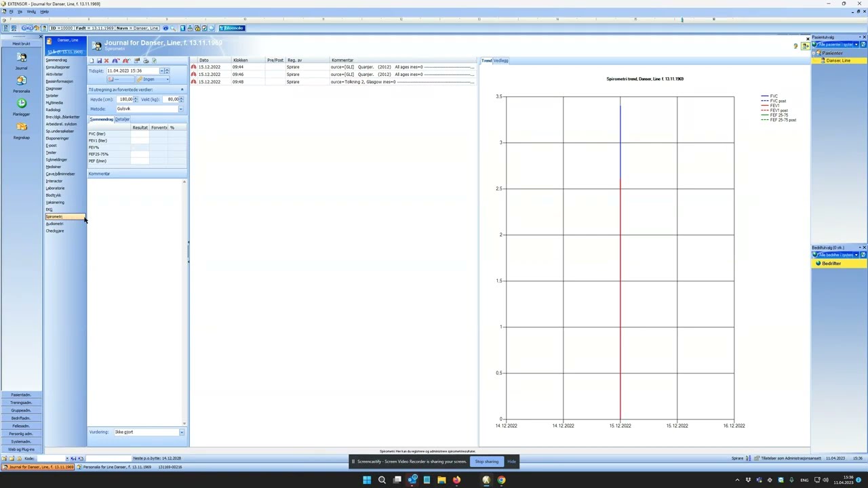The image size is (868, 488).
Task: Collapse Til utregning av forventede verdier section
Action: point(182,89)
